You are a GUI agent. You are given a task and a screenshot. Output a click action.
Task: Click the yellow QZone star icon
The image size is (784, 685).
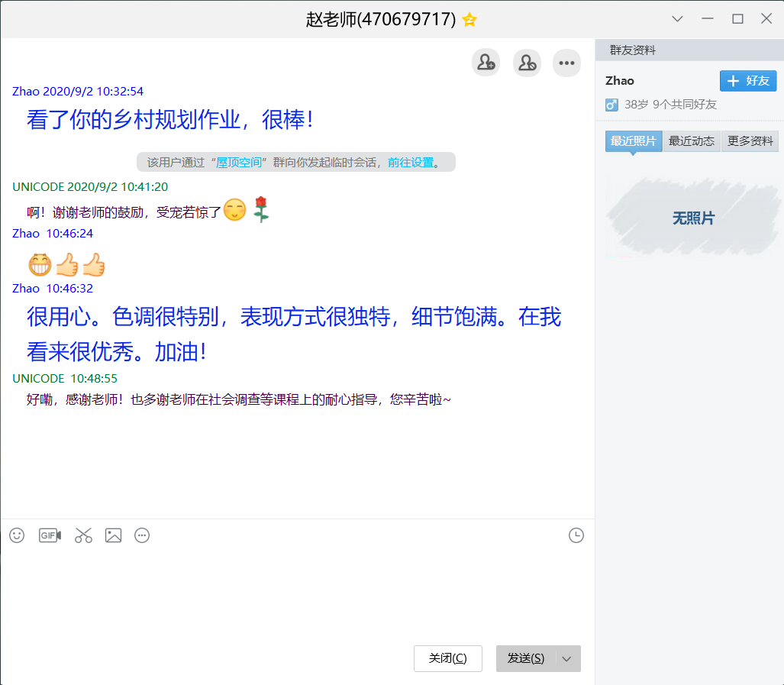[469, 20]
